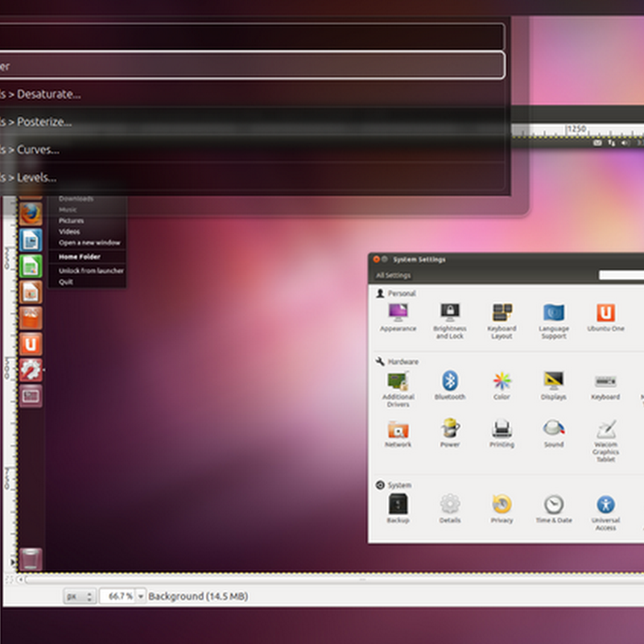Viewport: 644px width, 644px height.
Task: Choose Music in launcher quicklist
Action: 68,210
